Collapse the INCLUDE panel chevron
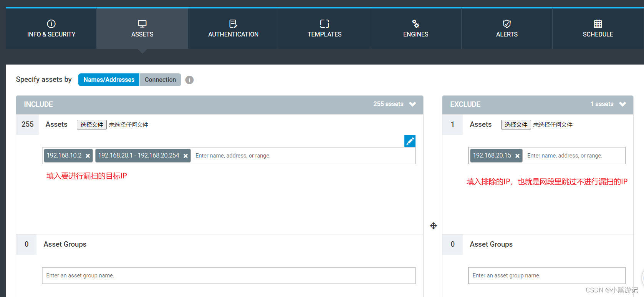The image size is (644, 297). [412, 104]
